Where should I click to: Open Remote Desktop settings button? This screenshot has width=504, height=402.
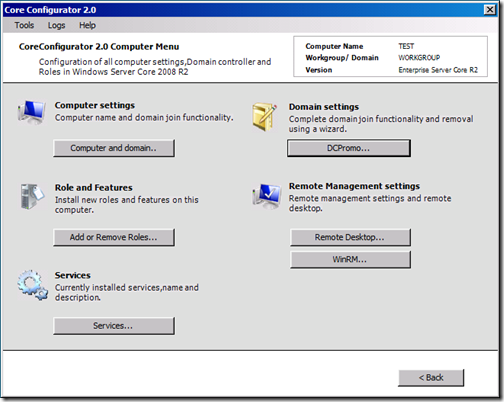click(350, 237)
